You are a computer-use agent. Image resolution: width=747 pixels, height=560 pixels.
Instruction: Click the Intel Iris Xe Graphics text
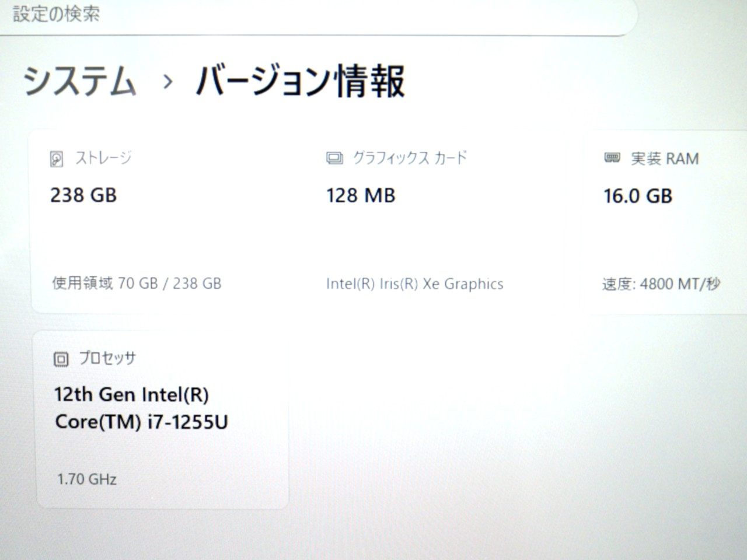click(414, 284)
